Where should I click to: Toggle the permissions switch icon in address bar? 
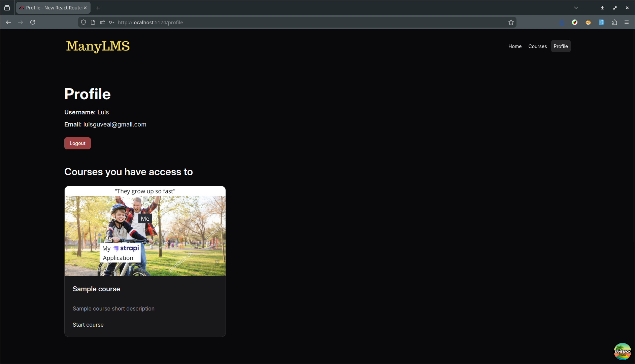[102, 22]
